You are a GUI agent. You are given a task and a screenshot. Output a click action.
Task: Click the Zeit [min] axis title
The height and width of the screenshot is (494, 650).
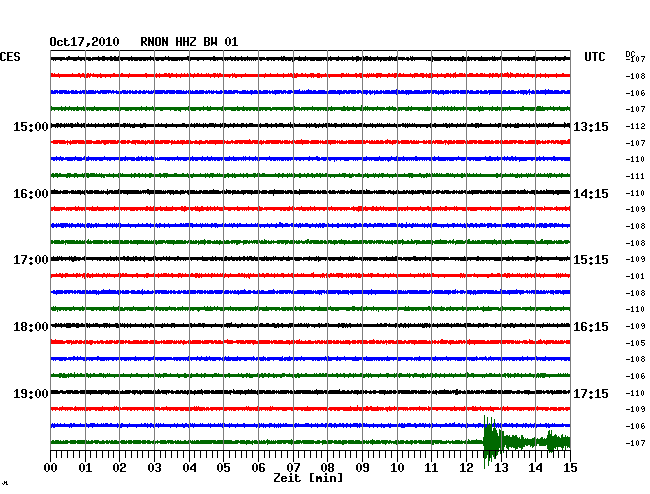pyautogui.click(x=308, y=478)
